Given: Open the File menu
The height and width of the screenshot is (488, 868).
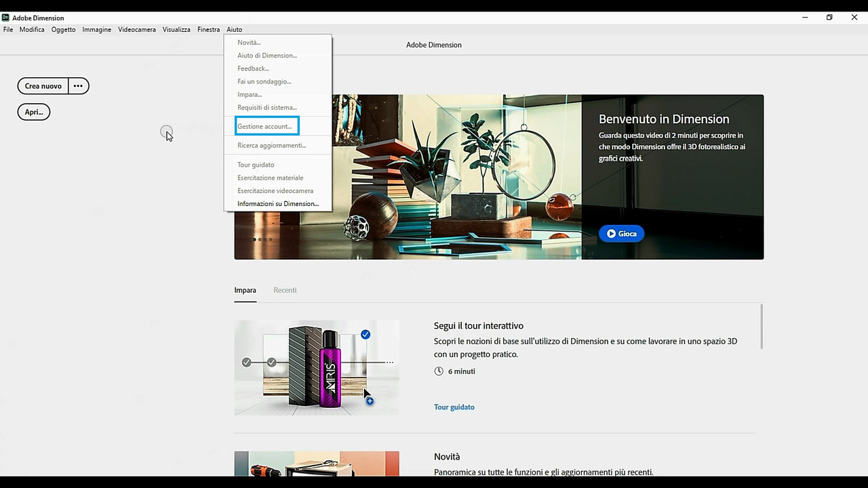Looking at the screenshot, I should [x=8, y=30].
